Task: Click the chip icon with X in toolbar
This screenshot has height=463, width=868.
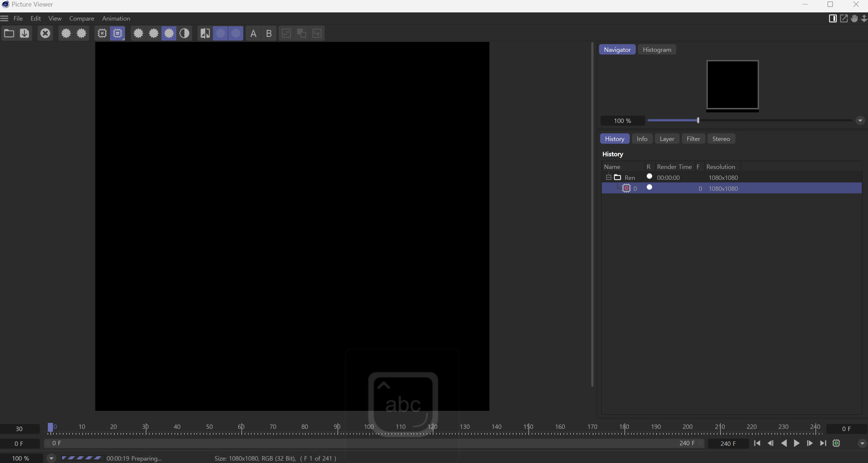Action: point(102,34)
